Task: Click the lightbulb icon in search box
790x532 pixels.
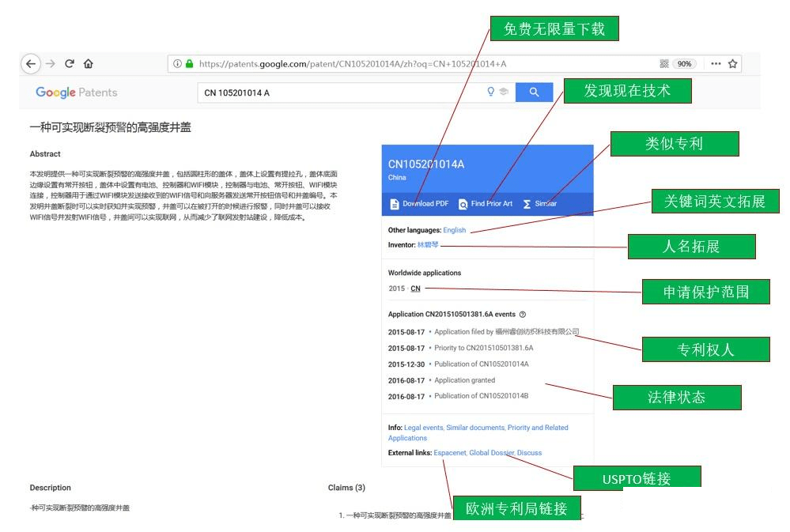Action: pos(490,92)
